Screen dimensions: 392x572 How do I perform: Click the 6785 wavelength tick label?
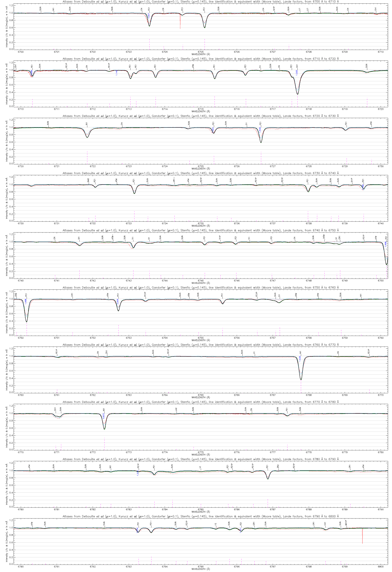[201, 510]
